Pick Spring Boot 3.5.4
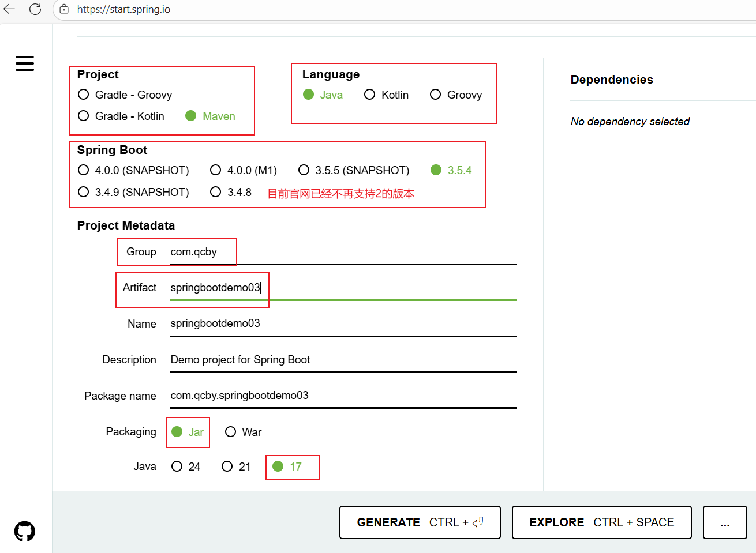 click(451, 170)
